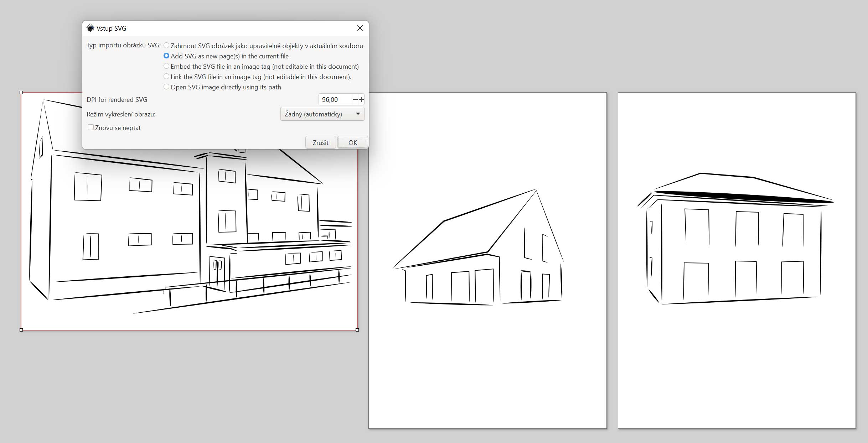This screenshot has width=868, height=443.
Task: Choose 'Add SVG as new page(s)' radio option
Action: coord(166,56)
